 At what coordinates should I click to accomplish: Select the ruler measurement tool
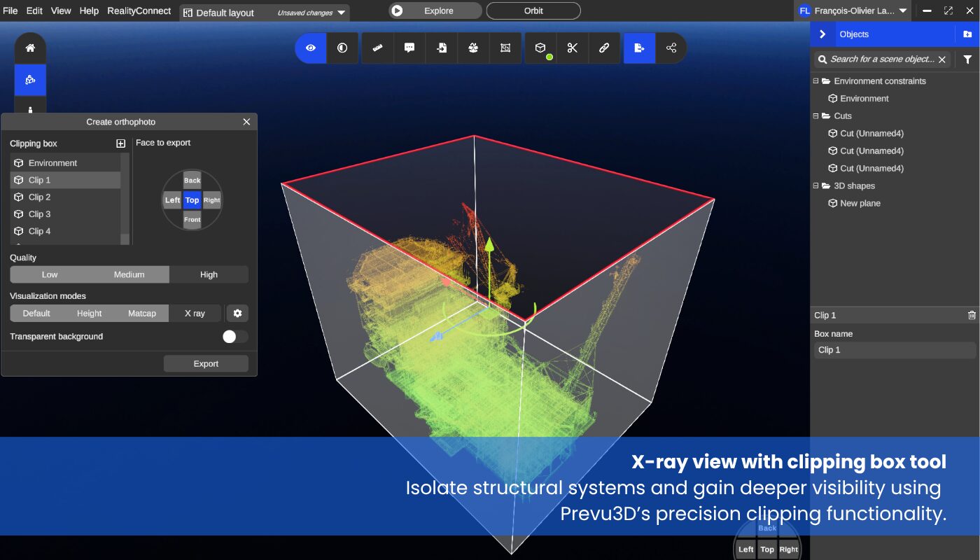378,48
